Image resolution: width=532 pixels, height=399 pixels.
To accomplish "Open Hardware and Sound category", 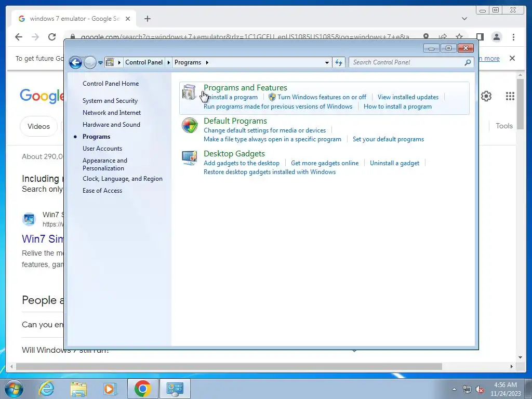I will pyautogui.click(x=111, y=125).
